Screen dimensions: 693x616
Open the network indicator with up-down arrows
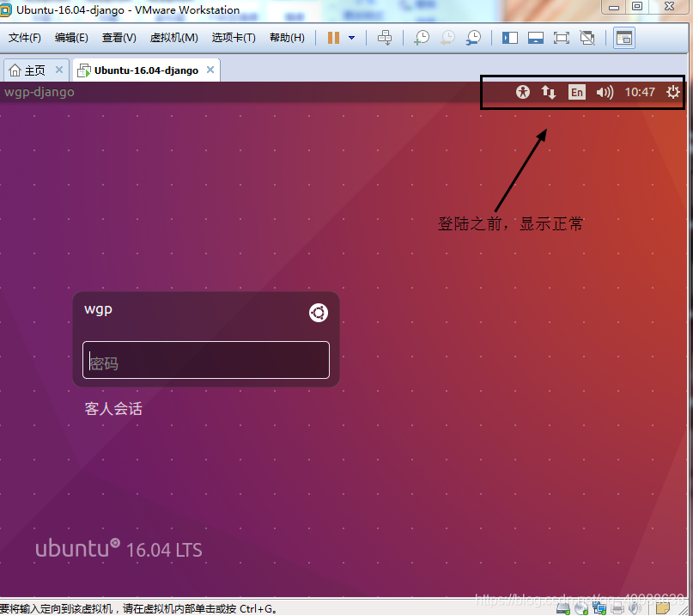point(549,92)
